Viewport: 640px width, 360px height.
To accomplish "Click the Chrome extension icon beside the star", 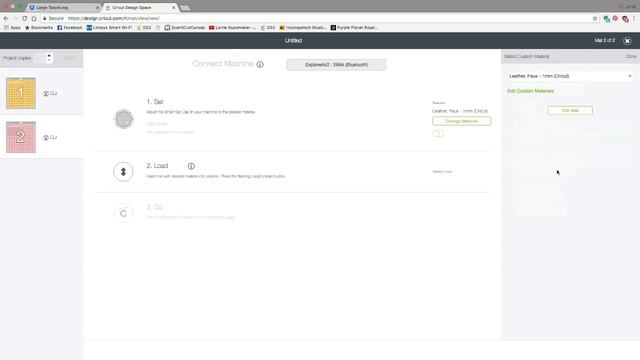I will [606, 19].
